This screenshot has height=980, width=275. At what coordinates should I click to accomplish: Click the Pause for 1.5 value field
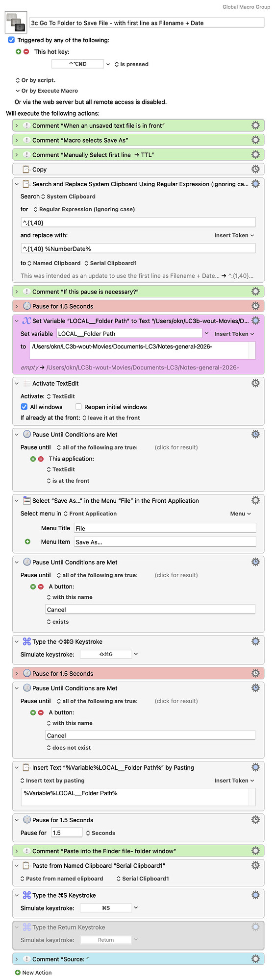coord(66,833)
